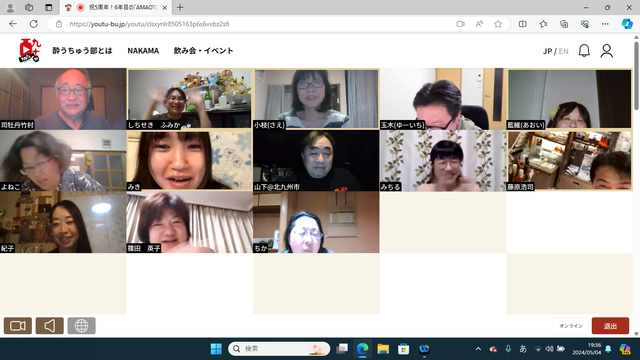
Task: Select the 藍維(あおい) video tile
Action: pos(569,99)
